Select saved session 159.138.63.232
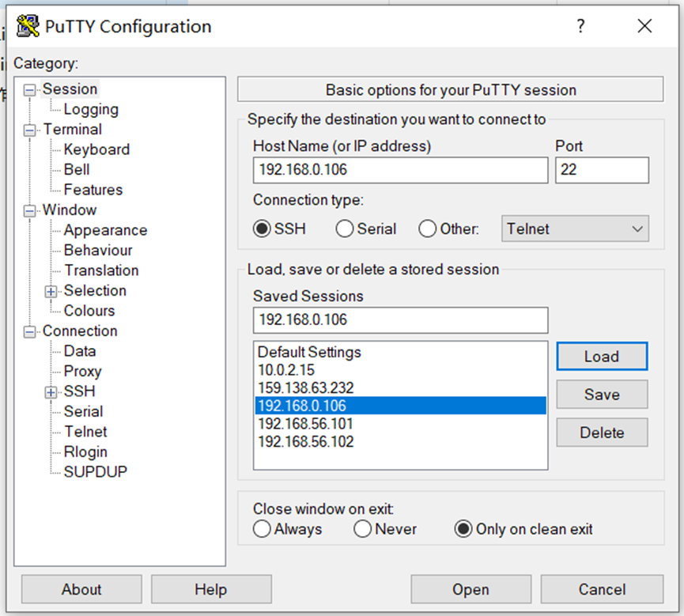The image size is (684, 616). [399, 387]
